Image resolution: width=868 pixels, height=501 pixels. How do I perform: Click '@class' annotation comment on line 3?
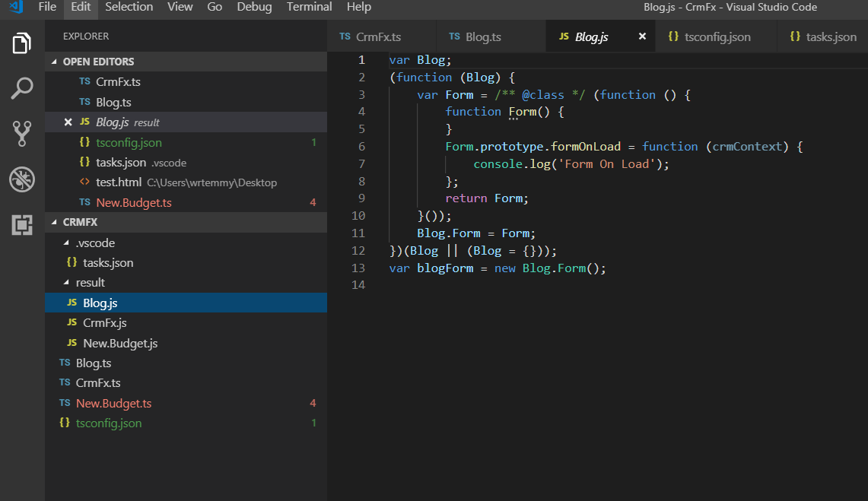point(543,95)
